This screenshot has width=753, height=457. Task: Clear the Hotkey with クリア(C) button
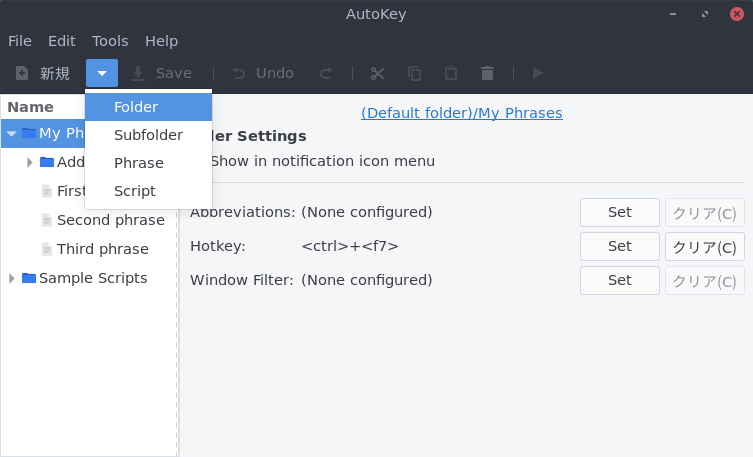coord(704,246)
